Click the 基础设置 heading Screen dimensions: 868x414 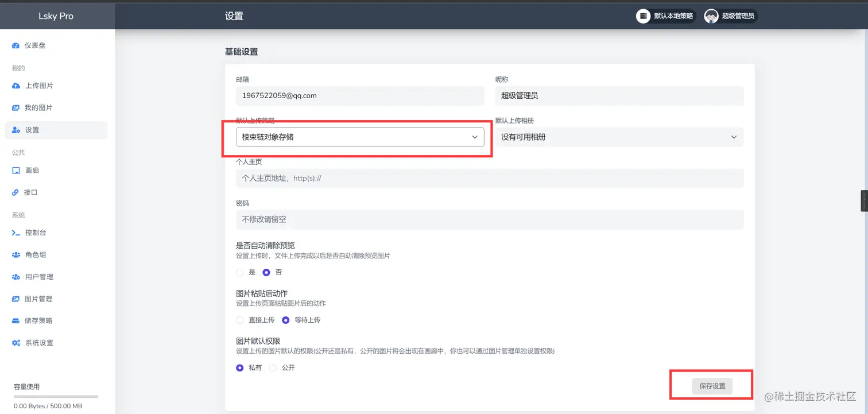click(x=241, y=52)
